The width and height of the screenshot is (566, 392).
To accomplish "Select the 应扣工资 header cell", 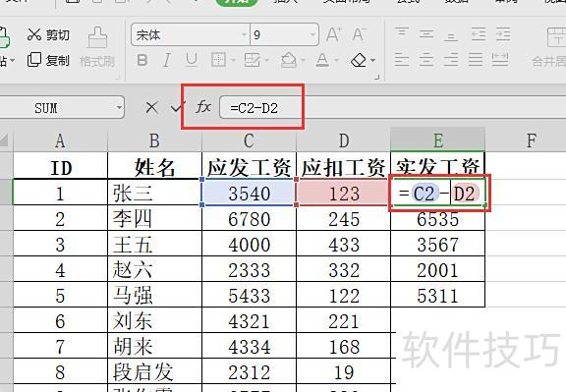I will (x=343, y=167).
